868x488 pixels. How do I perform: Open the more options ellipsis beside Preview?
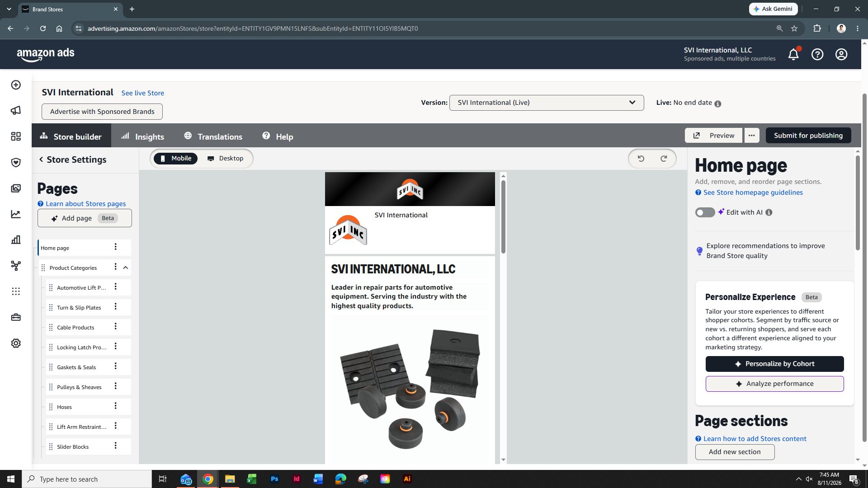[x=751, y=136]
